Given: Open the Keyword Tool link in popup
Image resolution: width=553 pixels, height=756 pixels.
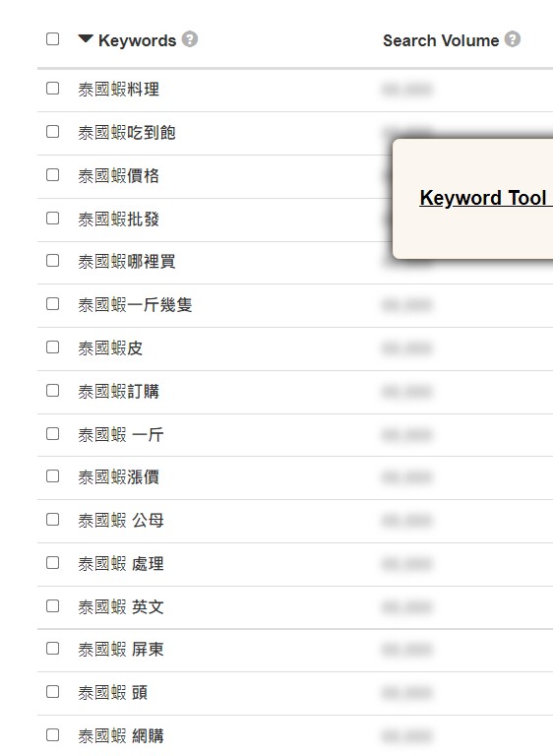Looking at the screenshot, I should pos(485,198).
